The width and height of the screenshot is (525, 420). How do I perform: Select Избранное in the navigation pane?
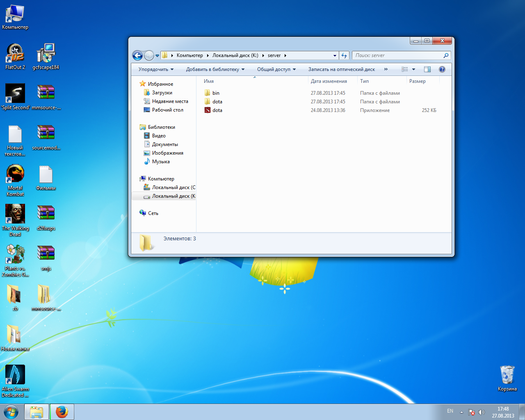click(x=160, y=84)
